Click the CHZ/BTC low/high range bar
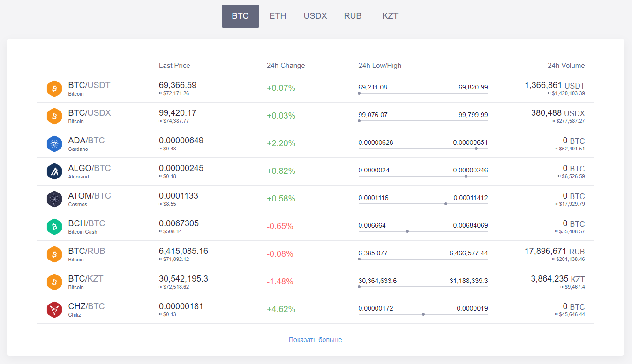The image size is (632, 364). click(x=423, y=314)
